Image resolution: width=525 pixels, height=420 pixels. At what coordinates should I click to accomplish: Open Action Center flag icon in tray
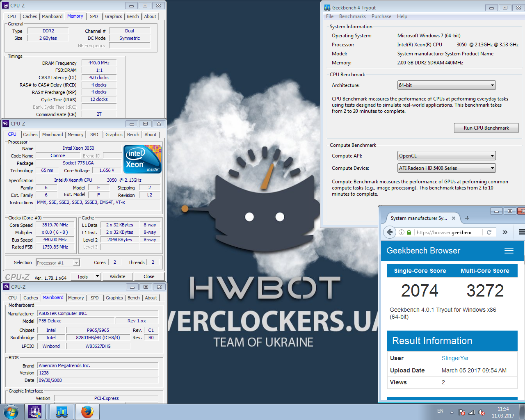[462, 412]
